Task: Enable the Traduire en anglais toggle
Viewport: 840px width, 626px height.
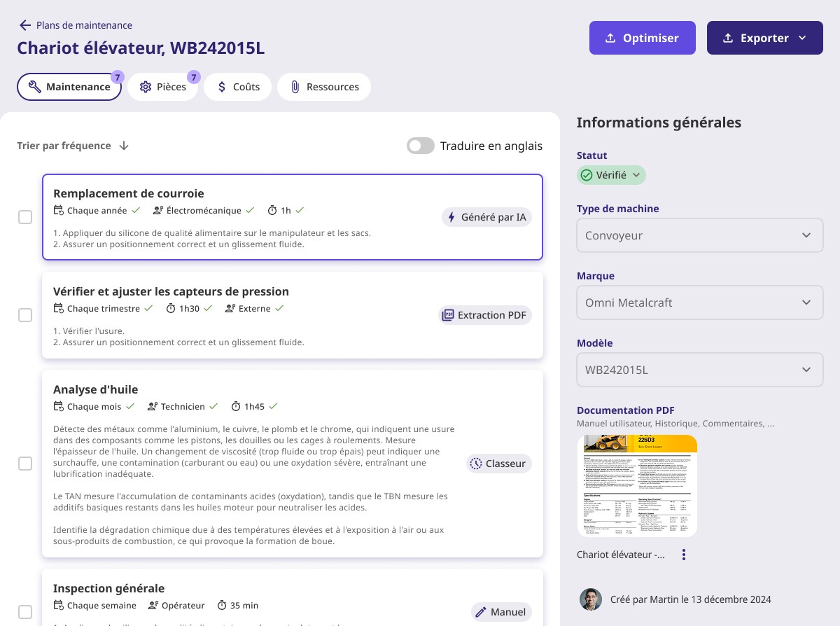Action: 421,146
